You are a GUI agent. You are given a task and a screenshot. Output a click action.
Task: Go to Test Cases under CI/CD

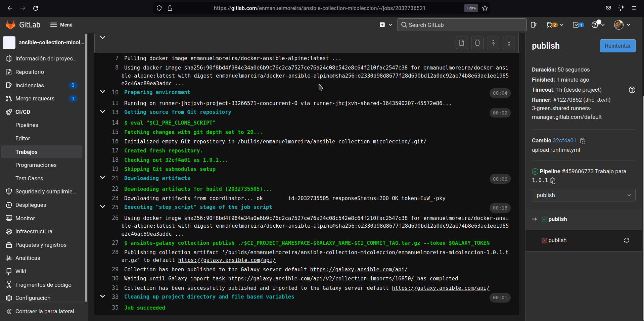tap(42, 178)
